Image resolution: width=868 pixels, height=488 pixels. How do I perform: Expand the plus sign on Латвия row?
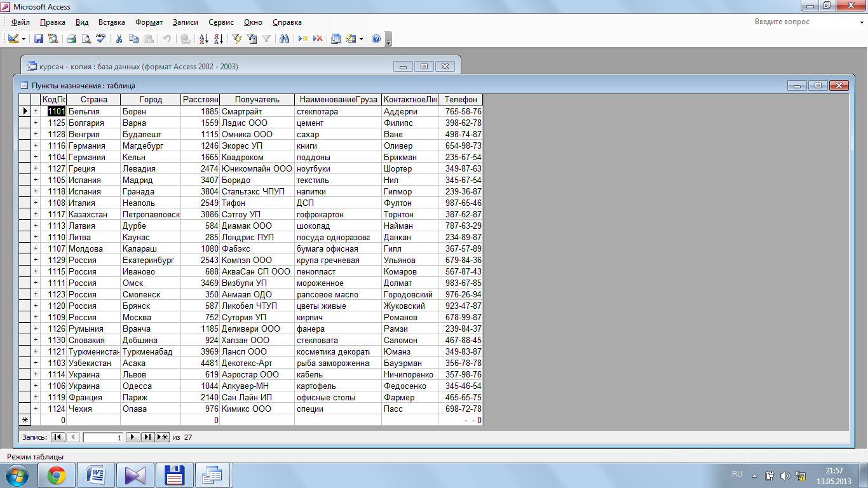click(x=36, y=226)
